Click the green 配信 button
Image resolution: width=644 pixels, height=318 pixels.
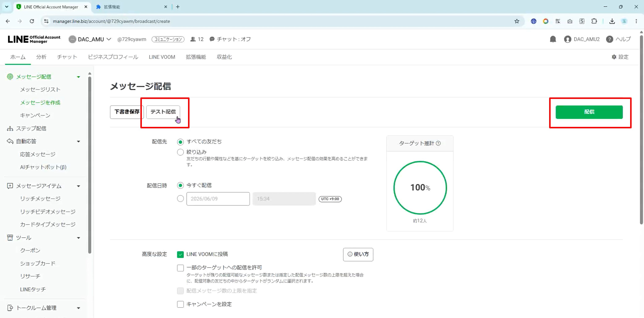tap(589, 112)
